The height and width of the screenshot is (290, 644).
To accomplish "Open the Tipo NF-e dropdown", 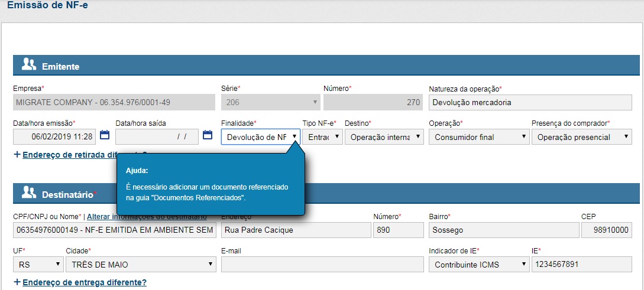I will (322, 137).
